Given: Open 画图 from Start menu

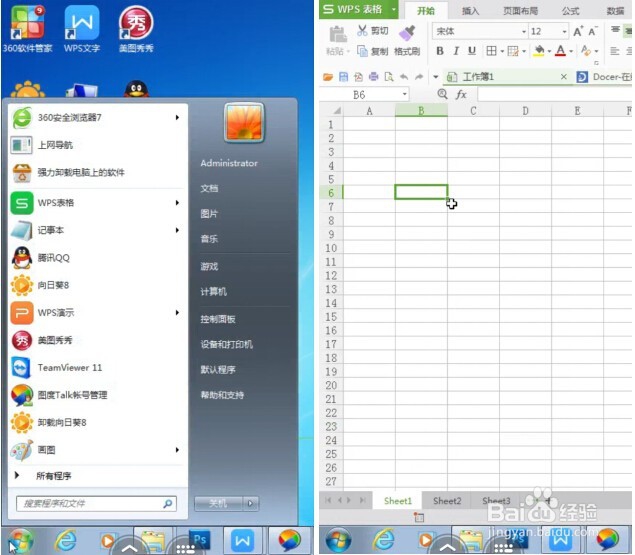Looking at the screenshot, I should coord(96,450).
